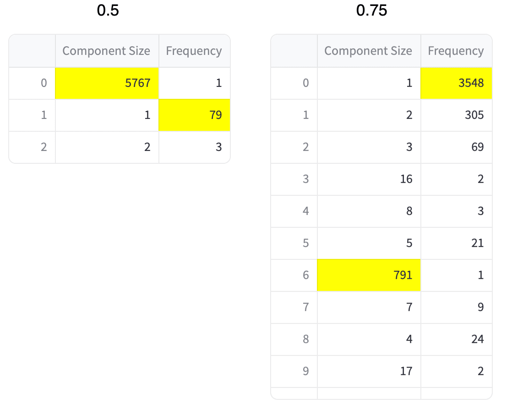523x420 pixels.
Task: Click frequency value 305 in 0.75 table
Action: pos(456,115)
